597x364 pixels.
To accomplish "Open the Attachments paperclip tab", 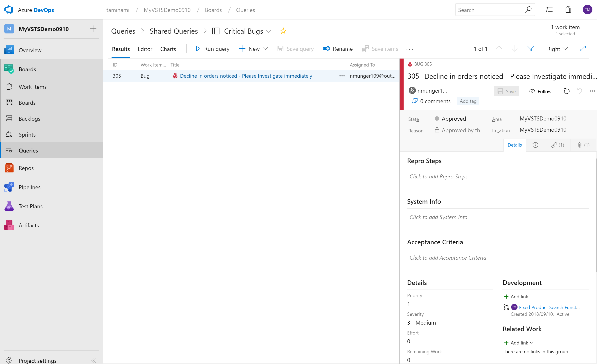I will pyautogui.click(x=583, y=145).
